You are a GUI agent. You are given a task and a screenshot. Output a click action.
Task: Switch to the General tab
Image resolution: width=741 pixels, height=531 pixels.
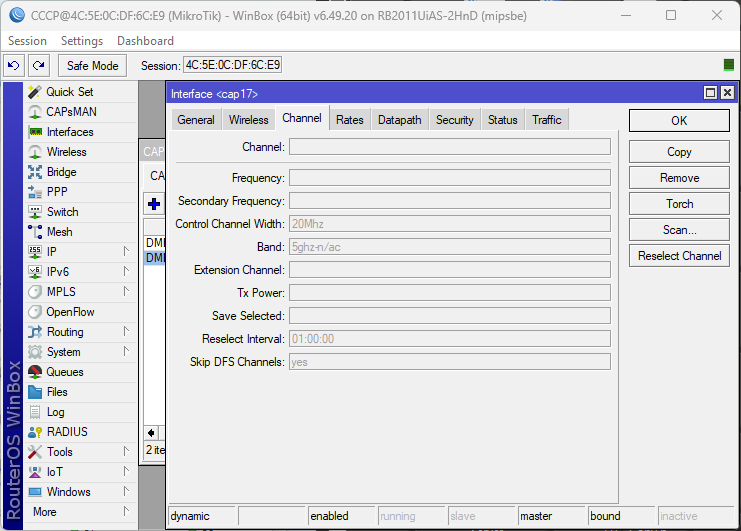click(x=196, y=120)
